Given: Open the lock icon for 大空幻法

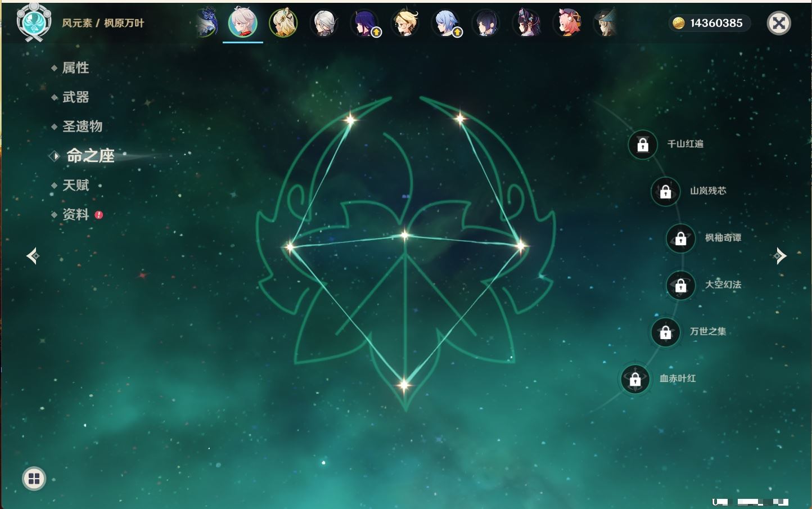Looking at the screenshot, I should 681,285.
